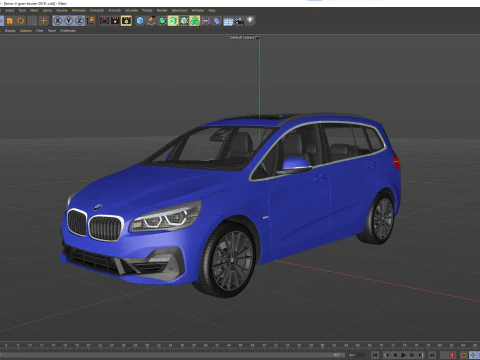Open the Character menu
The height and width of the screenshot is (360, 480).
[97, 10]
